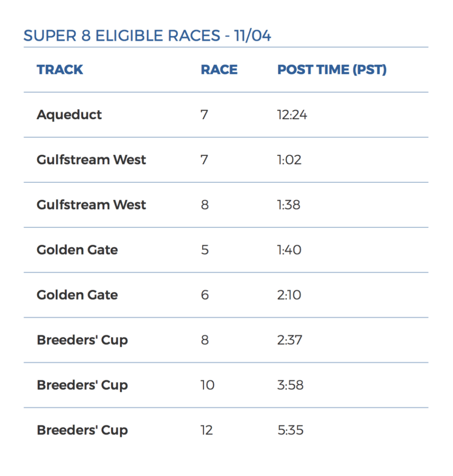Click the Super 8 Eligible Races heading

point(147,35)
